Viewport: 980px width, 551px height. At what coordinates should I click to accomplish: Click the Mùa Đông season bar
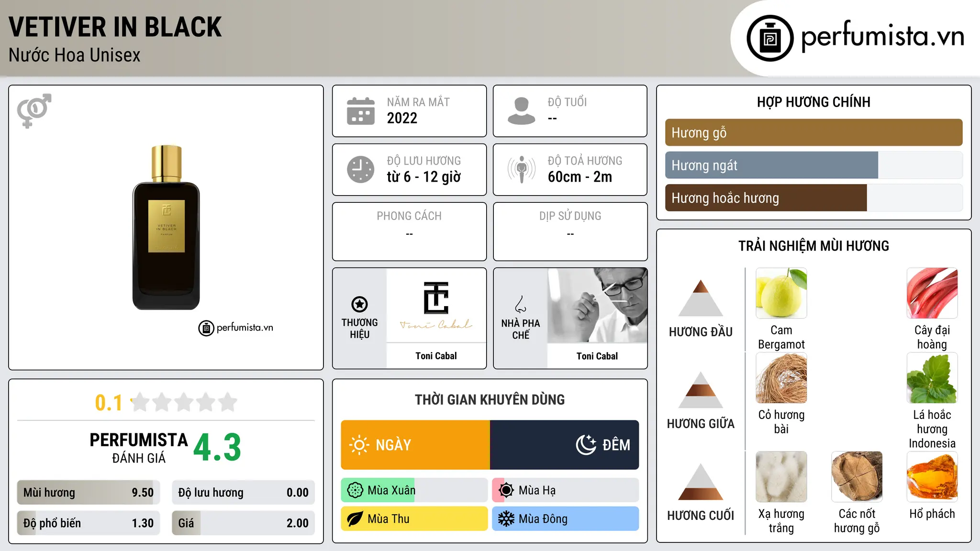[x=566, y=519]
